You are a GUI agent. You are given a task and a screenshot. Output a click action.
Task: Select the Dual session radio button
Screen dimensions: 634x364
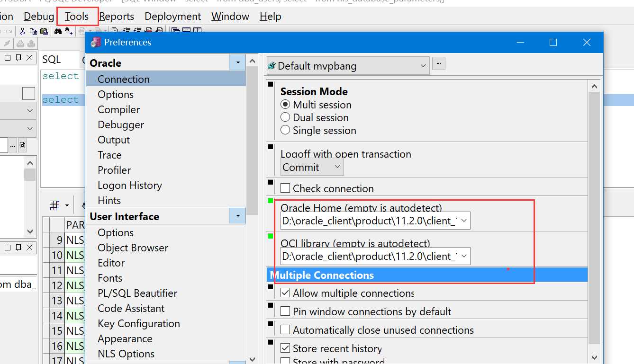pyautogui.click(x=285, y=117)
